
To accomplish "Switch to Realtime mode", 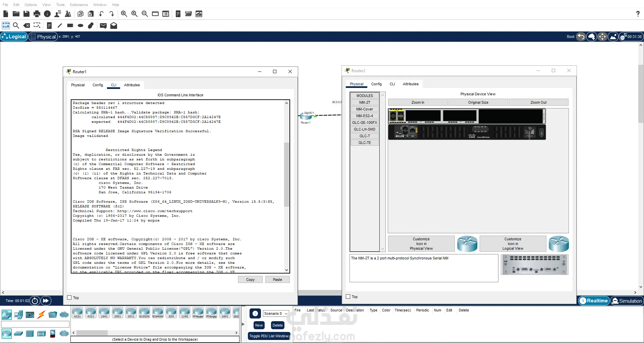I will pos(594,301).
